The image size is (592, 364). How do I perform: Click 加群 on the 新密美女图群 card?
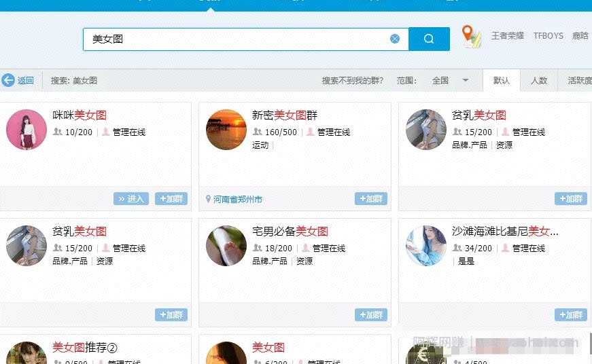coord(370,198)
